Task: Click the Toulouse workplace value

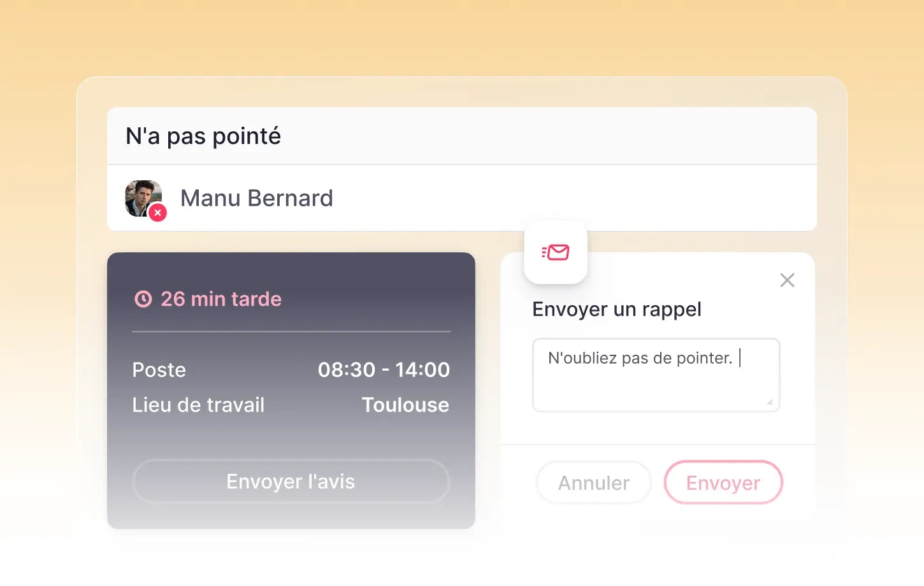Action: point(405,405)
